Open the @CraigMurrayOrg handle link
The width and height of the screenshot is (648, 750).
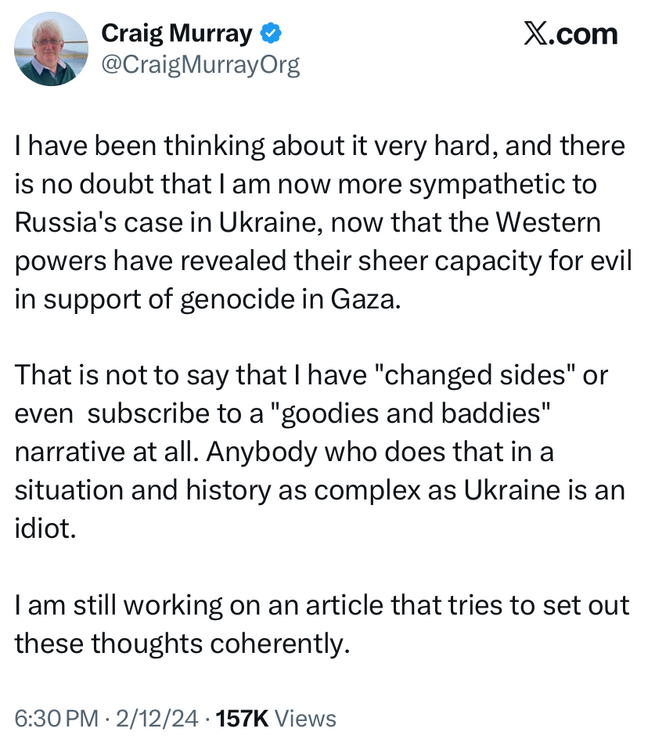[200, 65]
